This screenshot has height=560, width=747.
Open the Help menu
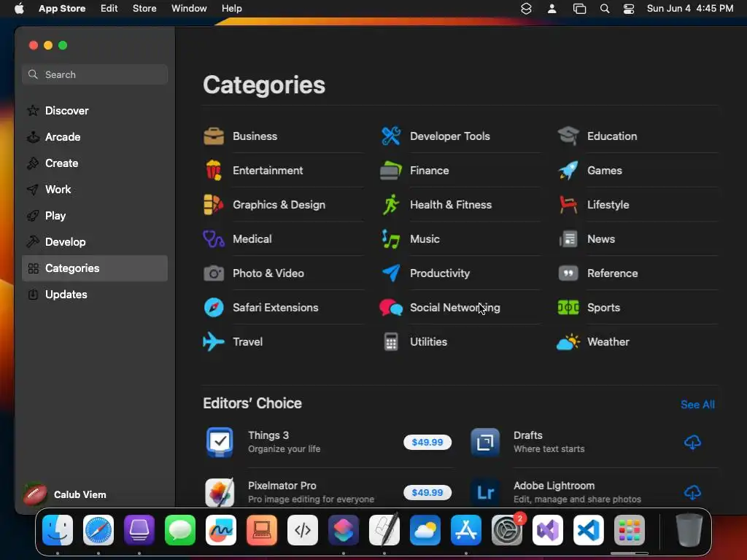[231, 8]
